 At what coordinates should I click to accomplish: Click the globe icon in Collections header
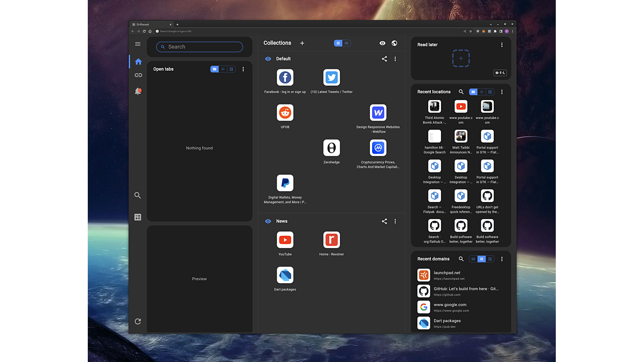point(394,43)
